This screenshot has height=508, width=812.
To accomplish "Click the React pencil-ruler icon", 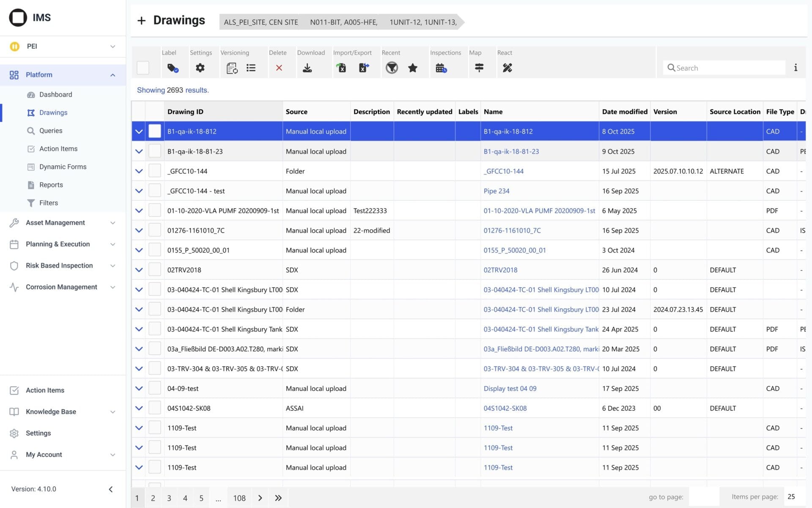I will (x=507, y=68).
